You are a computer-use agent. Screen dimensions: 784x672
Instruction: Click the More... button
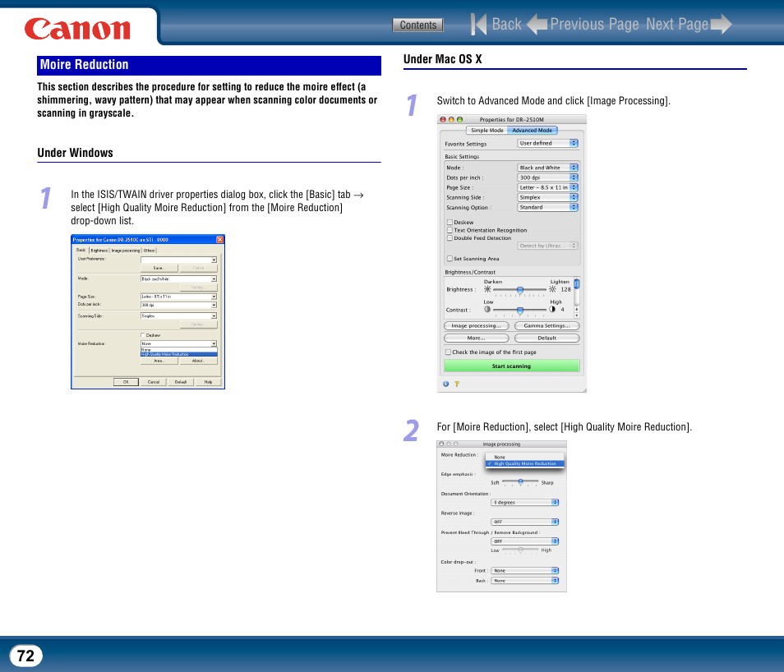(476, 338)
